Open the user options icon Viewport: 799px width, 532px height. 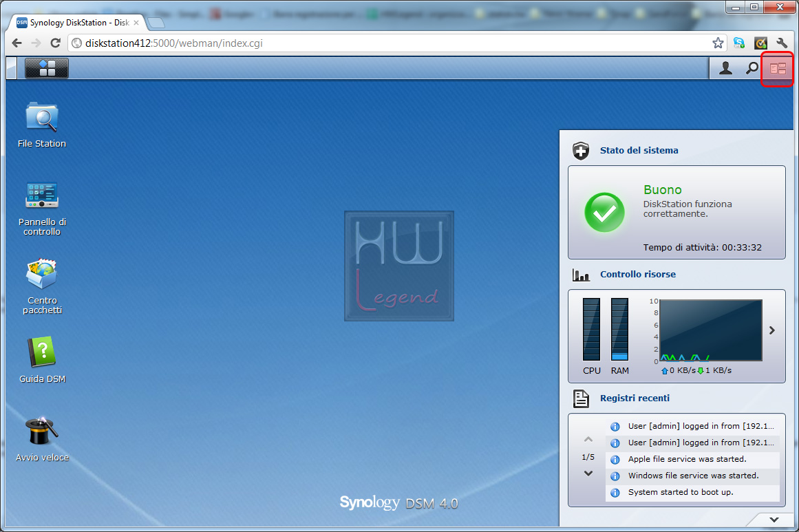point(725,67)
